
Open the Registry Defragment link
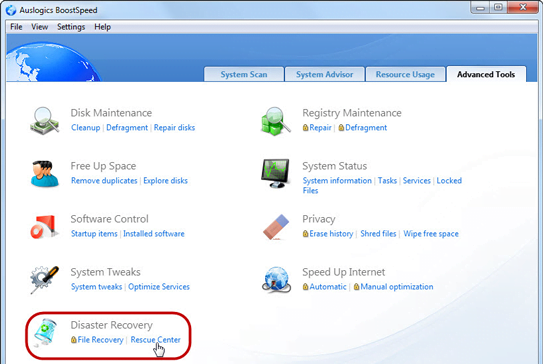tap(366, 127)
